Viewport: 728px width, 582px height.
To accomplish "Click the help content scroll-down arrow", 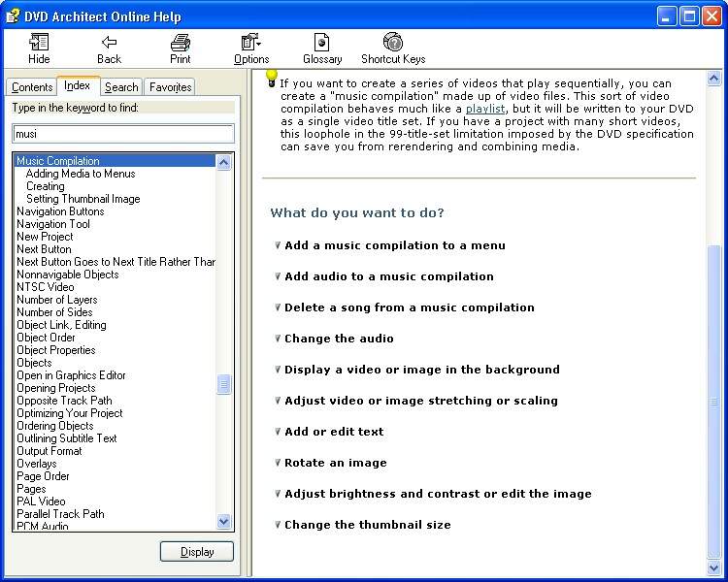I will (713, 566).
